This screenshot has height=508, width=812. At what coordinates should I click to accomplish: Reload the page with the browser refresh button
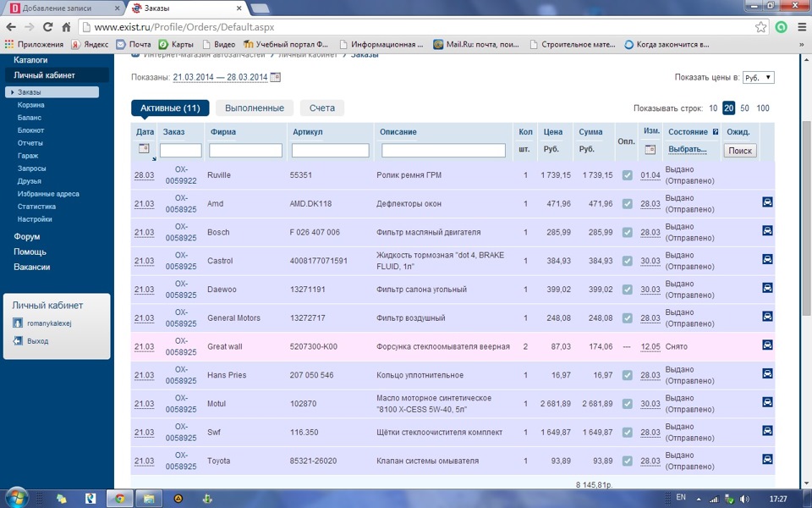point(47,27)
